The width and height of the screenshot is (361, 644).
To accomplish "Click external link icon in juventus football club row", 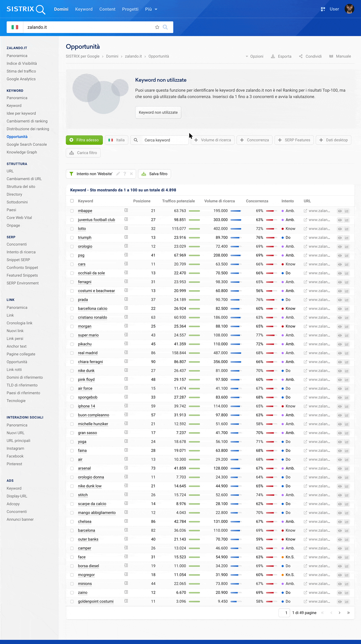I will click(305, 220).
